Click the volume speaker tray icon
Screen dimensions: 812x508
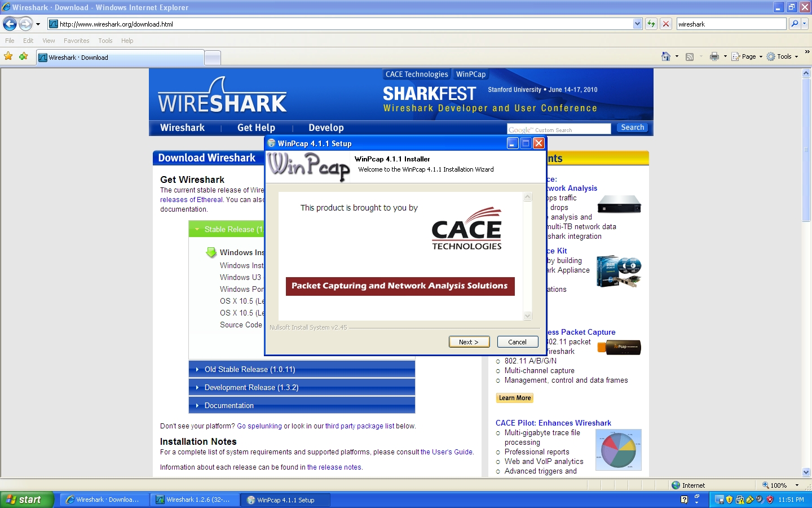[760, 500]
